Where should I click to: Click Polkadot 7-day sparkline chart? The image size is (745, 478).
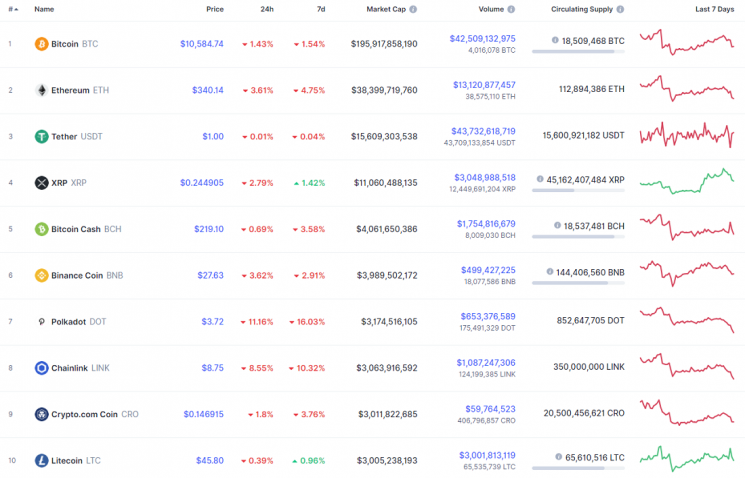[687, 320]
